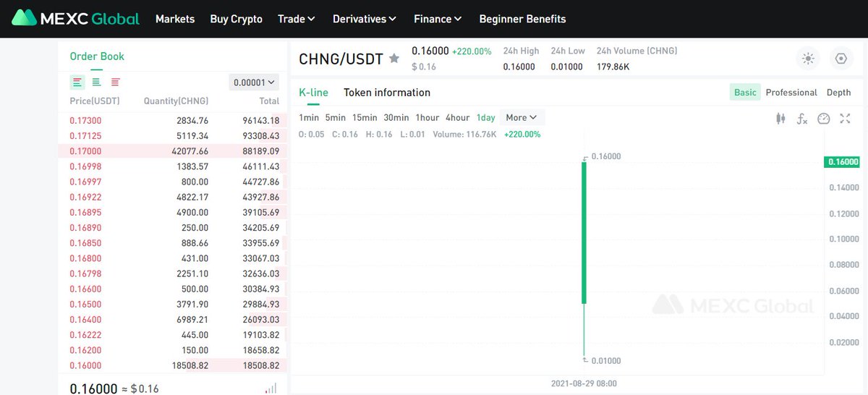This screenshot has height=395, width=868.
Task: Open the Derivatives menu dropdown
Action: [x=365, y=19]
